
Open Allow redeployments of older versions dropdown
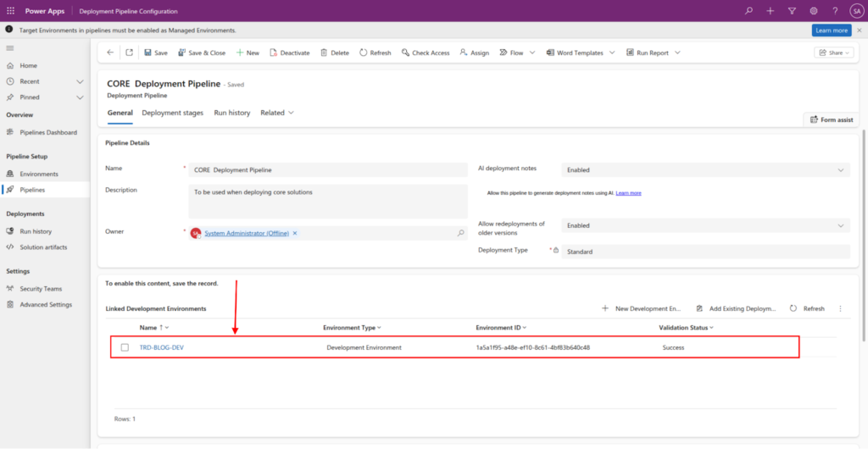click(x=840, y=225)
